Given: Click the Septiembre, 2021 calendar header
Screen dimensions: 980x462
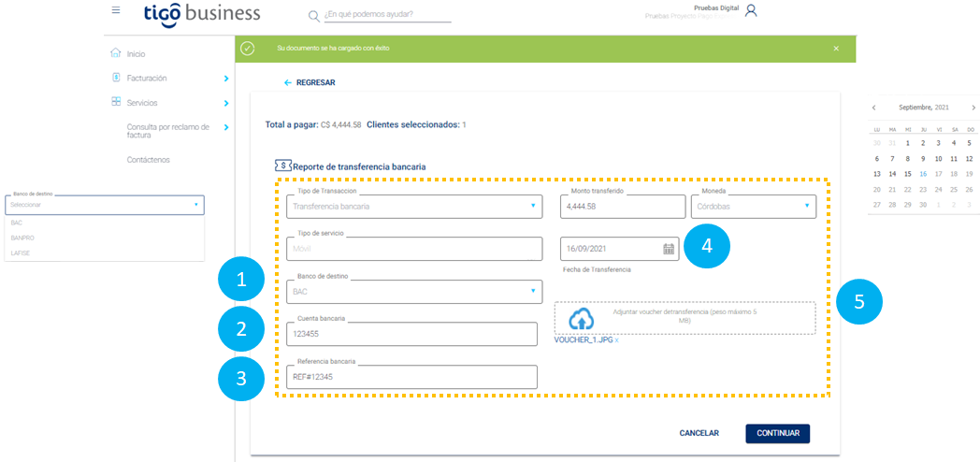Looking at the screenshot, I should pyautogui.click(x=924, y=108).
